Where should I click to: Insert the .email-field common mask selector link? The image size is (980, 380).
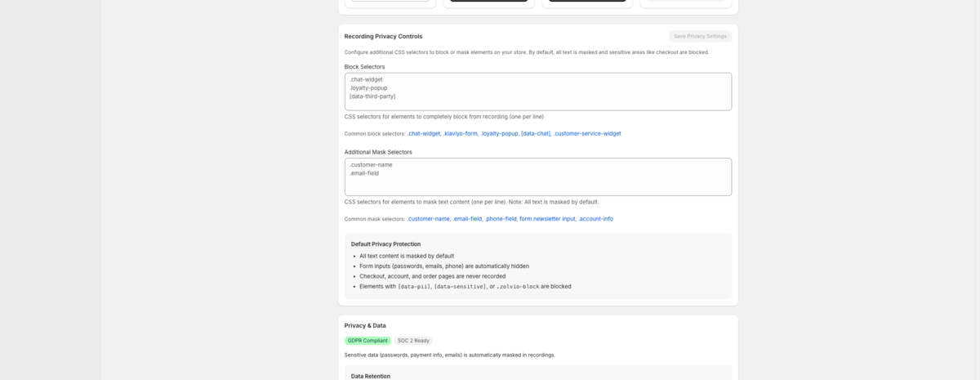(x=467, y=219)
